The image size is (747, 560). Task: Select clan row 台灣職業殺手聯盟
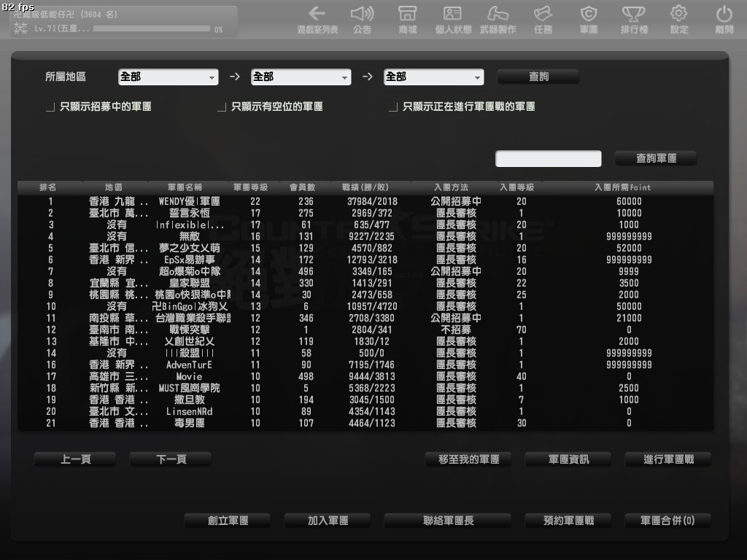(365, 318)
